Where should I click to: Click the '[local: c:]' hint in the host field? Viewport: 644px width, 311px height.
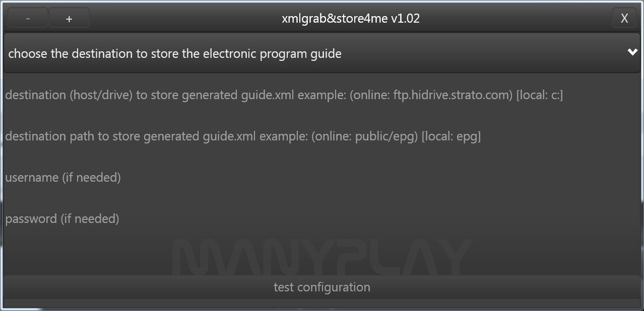(540, 95)
